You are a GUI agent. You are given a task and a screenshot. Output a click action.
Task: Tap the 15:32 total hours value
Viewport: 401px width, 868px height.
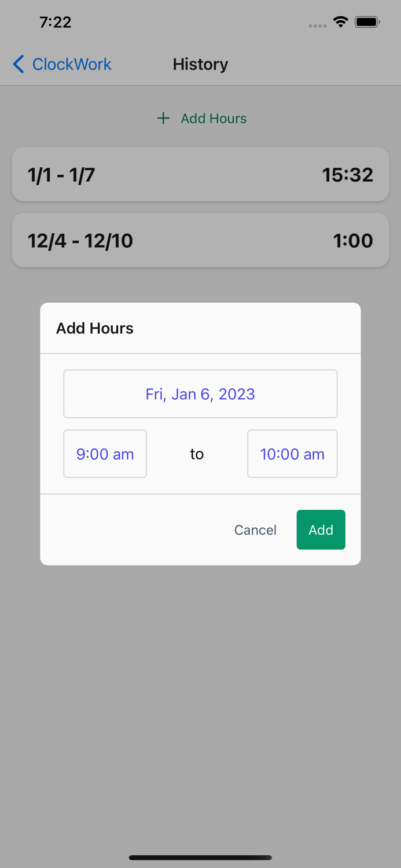click(348, 174)
